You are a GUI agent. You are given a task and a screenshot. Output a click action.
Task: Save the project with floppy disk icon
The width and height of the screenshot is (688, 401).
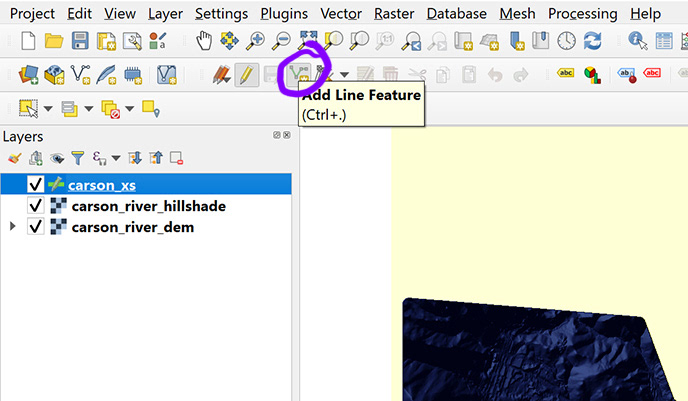(80, 41)
